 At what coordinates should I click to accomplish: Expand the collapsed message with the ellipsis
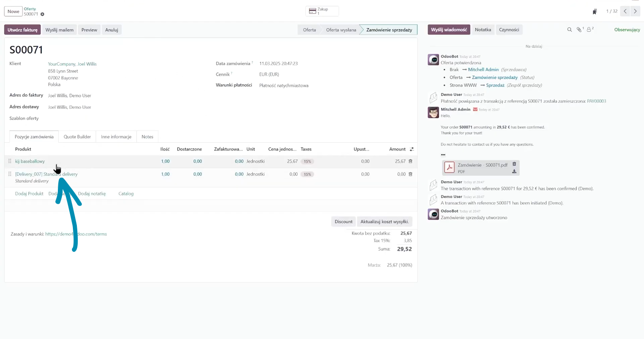coord(443,155)
